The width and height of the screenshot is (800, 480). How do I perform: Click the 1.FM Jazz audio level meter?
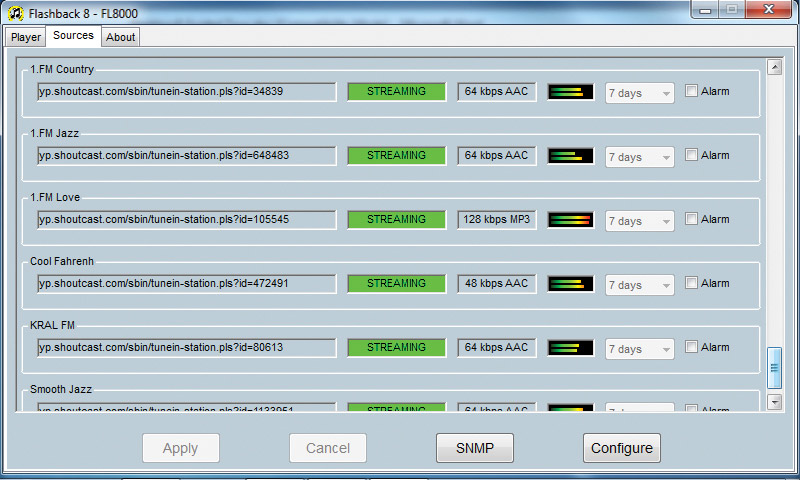point(571,156)
